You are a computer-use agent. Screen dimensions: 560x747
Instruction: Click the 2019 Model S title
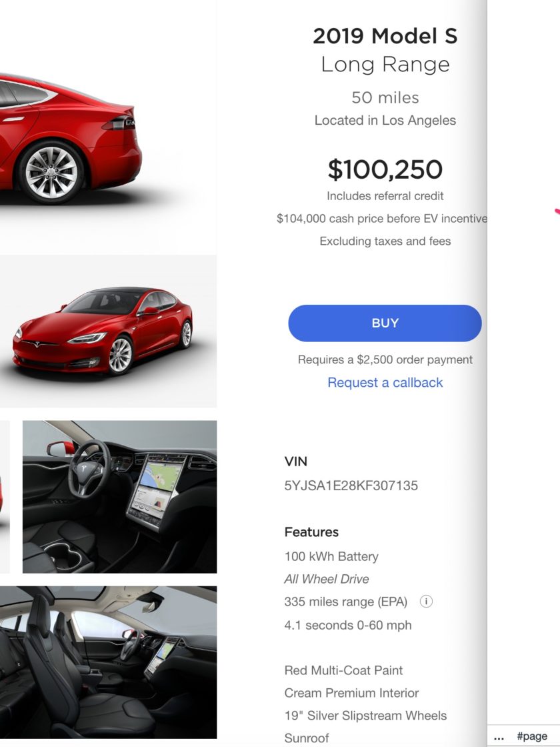[385, 36]
